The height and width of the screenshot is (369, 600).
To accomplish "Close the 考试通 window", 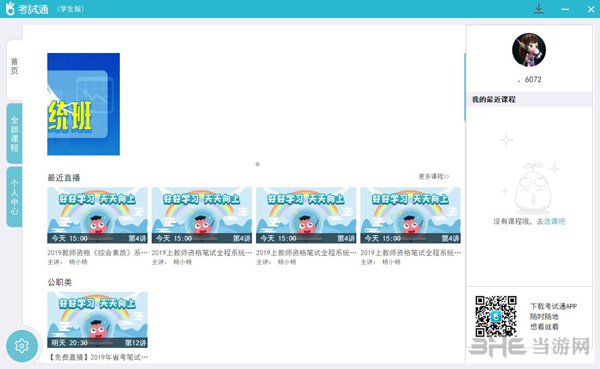I will point(591,9).
